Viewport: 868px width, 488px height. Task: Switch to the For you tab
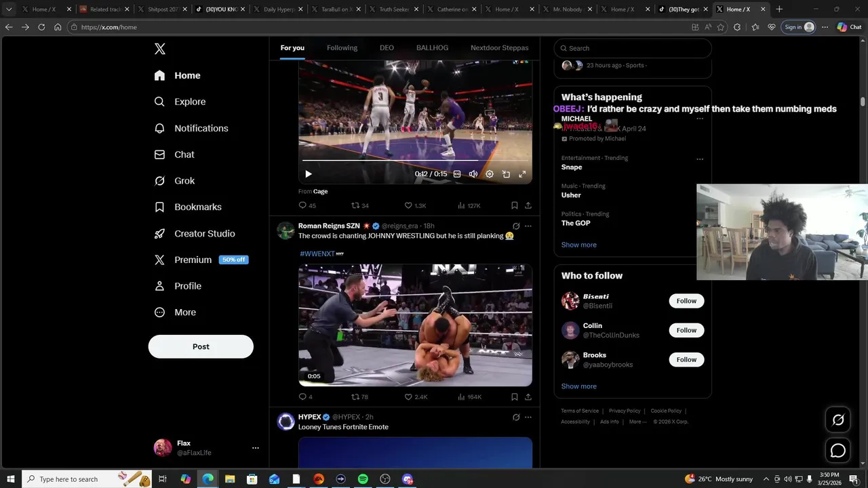click(x=292, y=47)
